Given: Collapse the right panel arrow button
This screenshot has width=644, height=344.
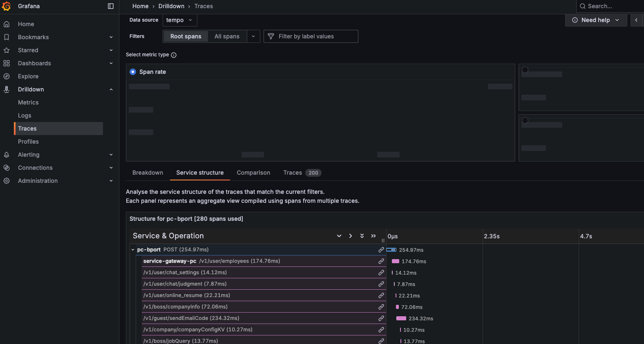Looking at the screenshot, I should [636, 20].
